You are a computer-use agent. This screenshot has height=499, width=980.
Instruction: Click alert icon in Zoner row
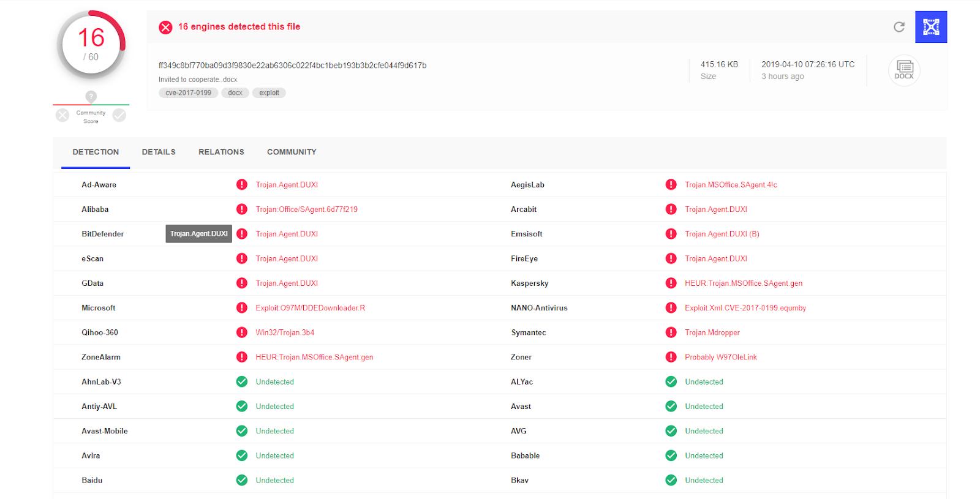tap(671, 357)
